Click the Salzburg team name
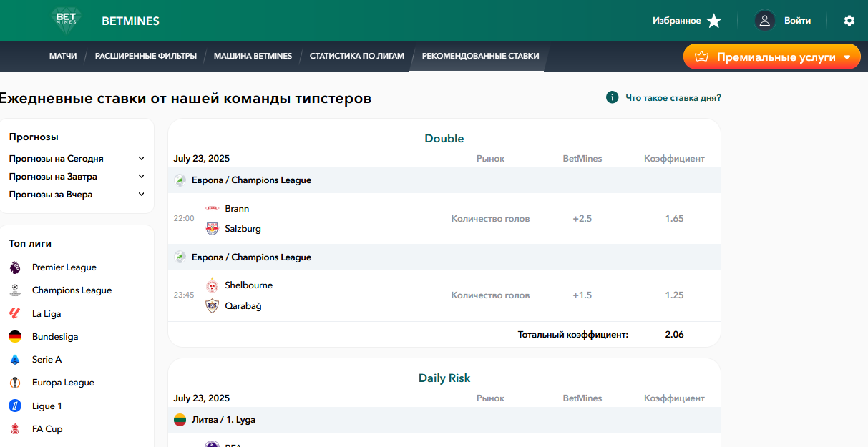Viewport: 868px width, 447px height. (x=243, y=229)
